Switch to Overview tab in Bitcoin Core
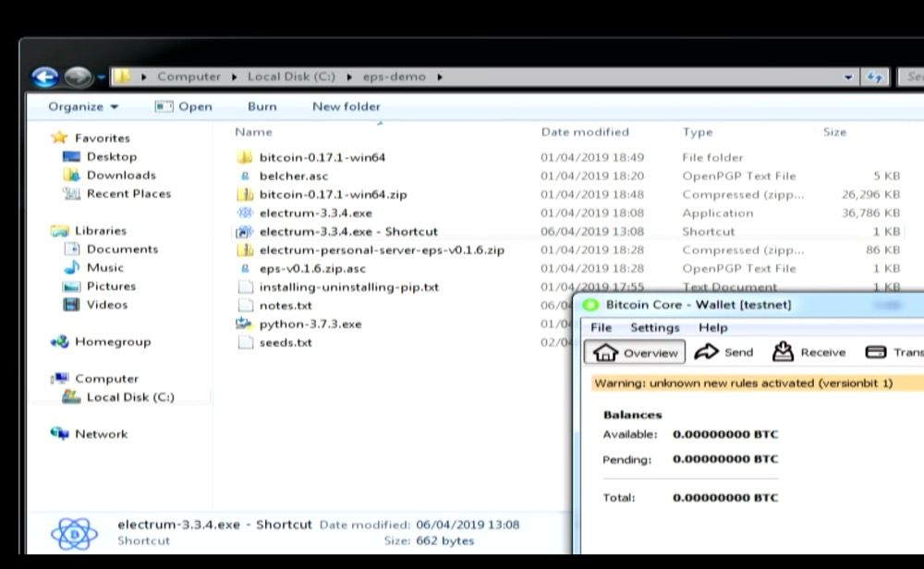 (x=635, y=352)
